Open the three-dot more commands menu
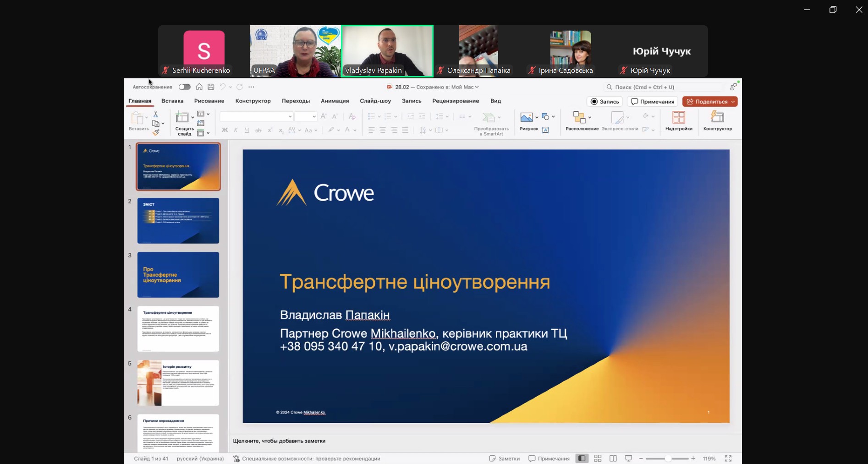 point(251,87)
